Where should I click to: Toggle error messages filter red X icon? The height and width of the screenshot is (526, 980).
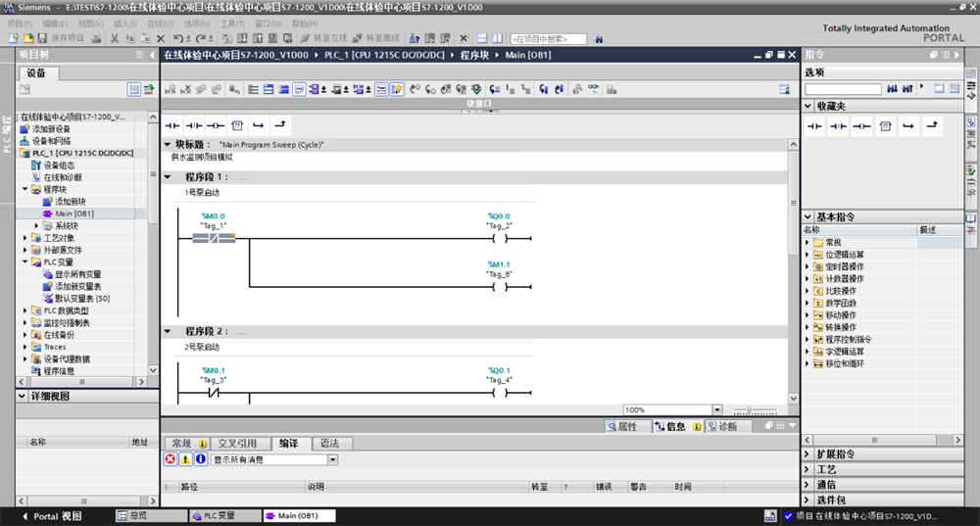(x=170, y=459)
